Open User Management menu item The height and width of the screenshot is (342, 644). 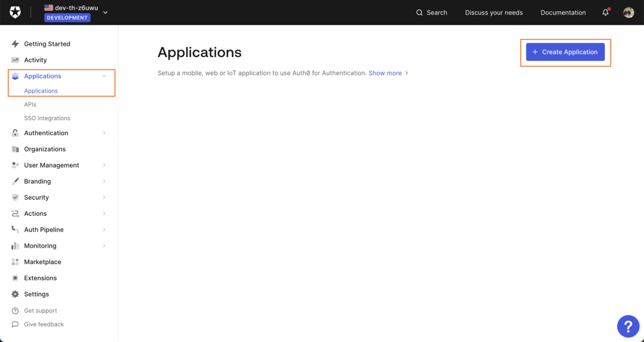pos(52,165)
